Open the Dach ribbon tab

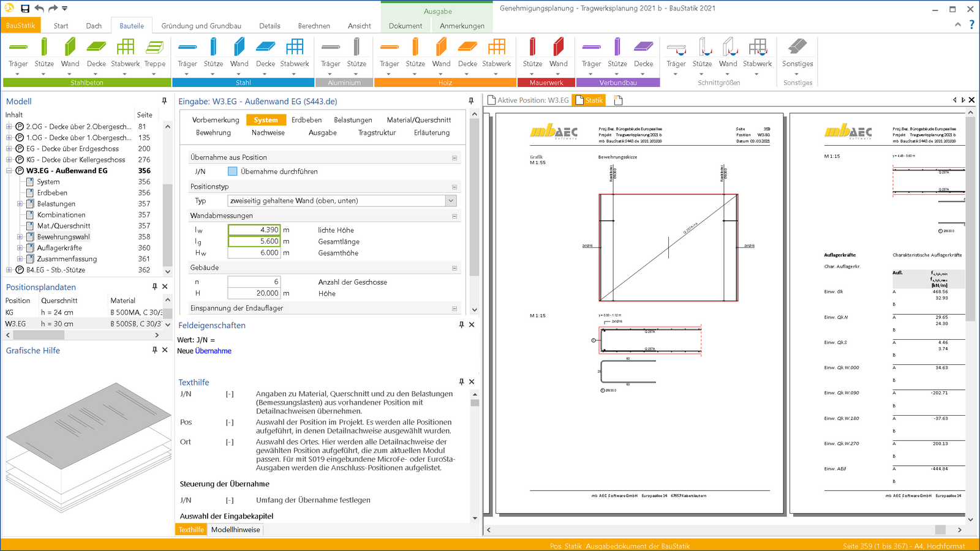94,26
